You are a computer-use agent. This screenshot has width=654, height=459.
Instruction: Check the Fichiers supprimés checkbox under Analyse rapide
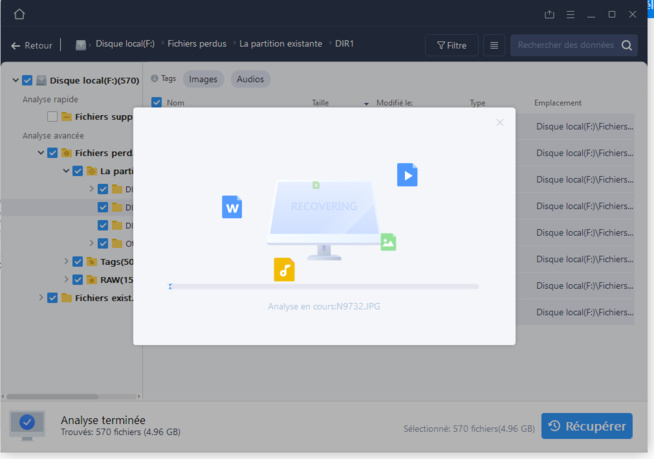pyautogui.click(x=52, y=116)
